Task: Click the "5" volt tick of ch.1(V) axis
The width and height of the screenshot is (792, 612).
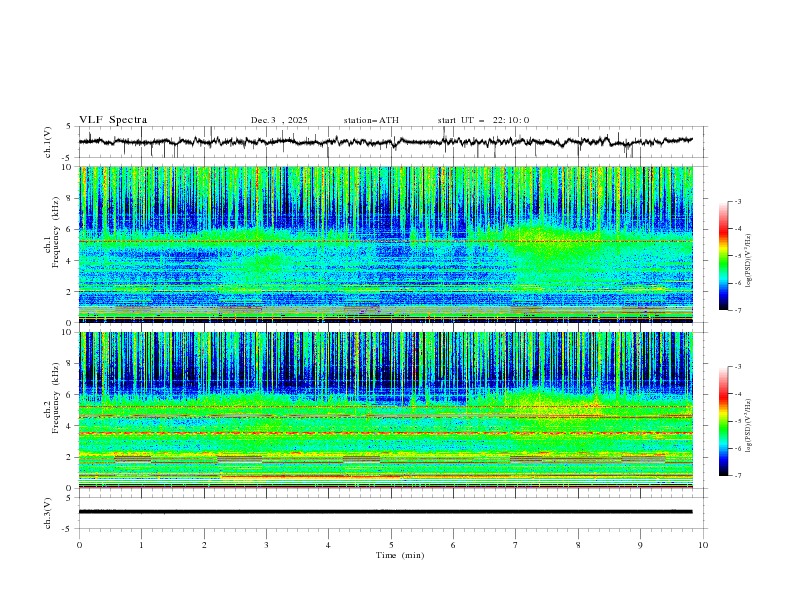Action: pos(69,127)
